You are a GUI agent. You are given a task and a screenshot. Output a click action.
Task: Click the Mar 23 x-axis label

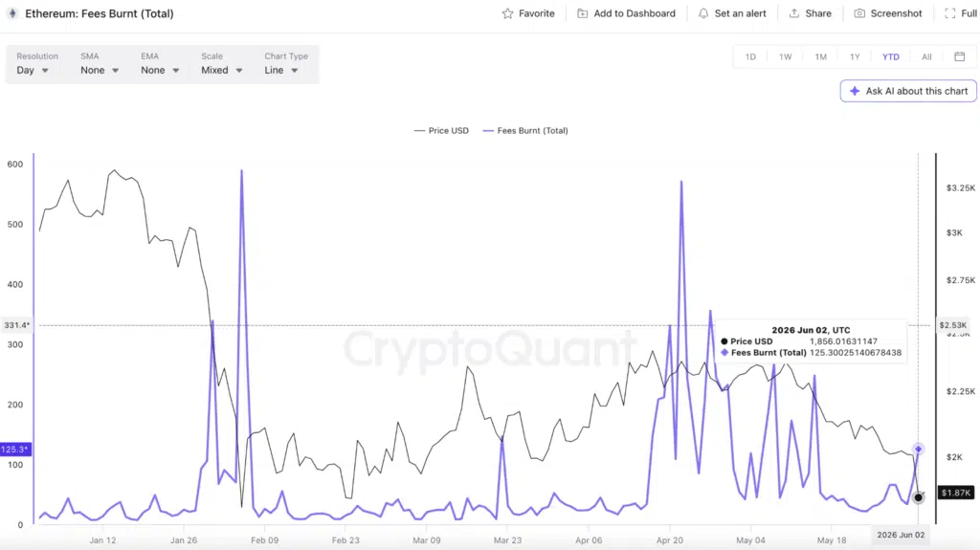pos(507,540)
